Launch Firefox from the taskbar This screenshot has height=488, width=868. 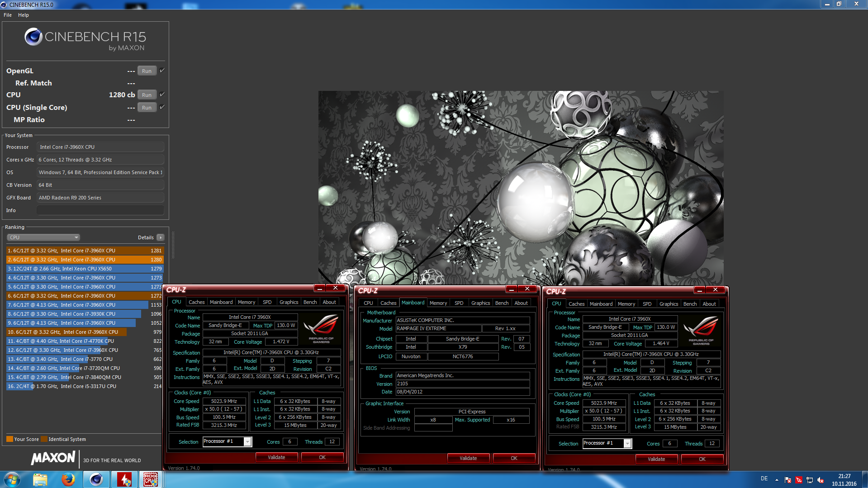click(x=68, y=479)
